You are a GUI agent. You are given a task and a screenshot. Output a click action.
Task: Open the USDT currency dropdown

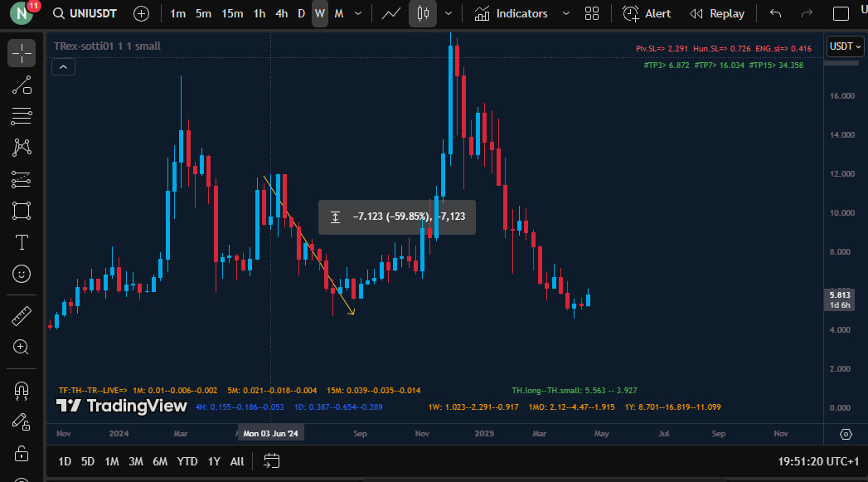845,46
